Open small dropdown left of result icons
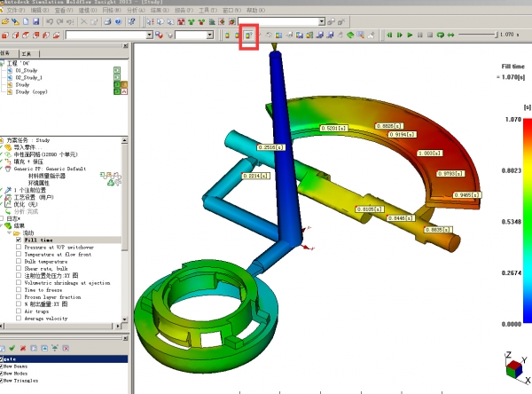Image resolution: width=532 pixels, height=394 pixels. [x=209, y=35]
